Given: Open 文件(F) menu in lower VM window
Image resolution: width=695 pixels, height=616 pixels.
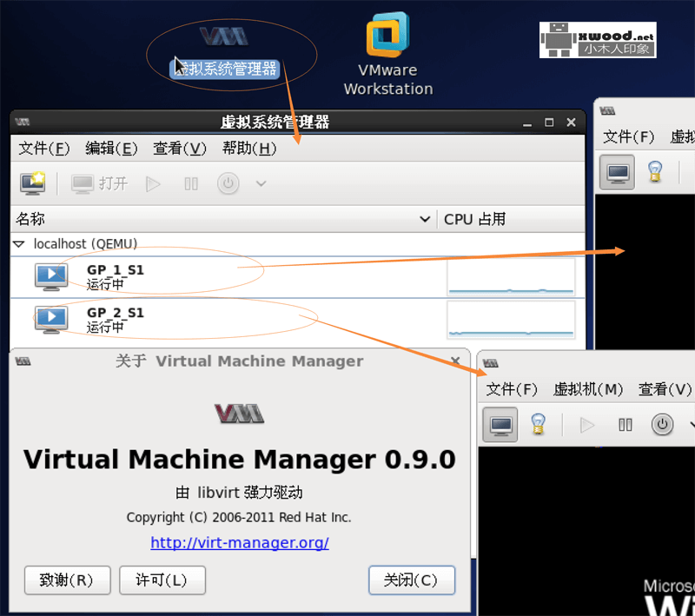Looking at the screenshot, I should point(512,389).
